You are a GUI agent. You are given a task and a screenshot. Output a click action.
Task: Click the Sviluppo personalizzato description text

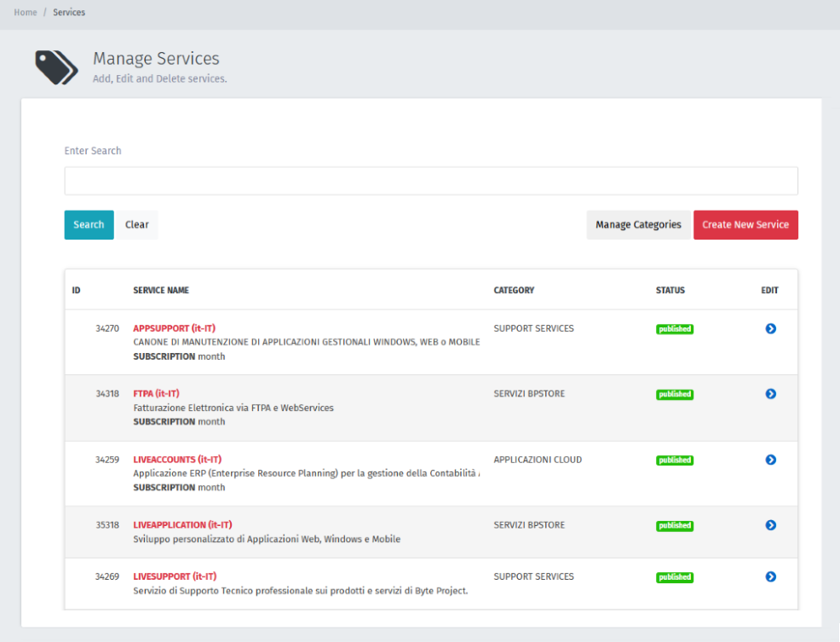point(267,539)
